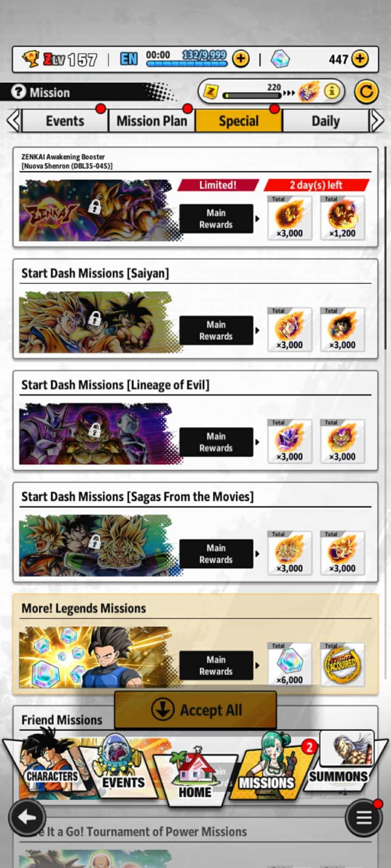Image resolution: width=391 pixels, height=868 pixels.
Task: Add Chrono Crystals with plus icon
Action: [360, 59]
